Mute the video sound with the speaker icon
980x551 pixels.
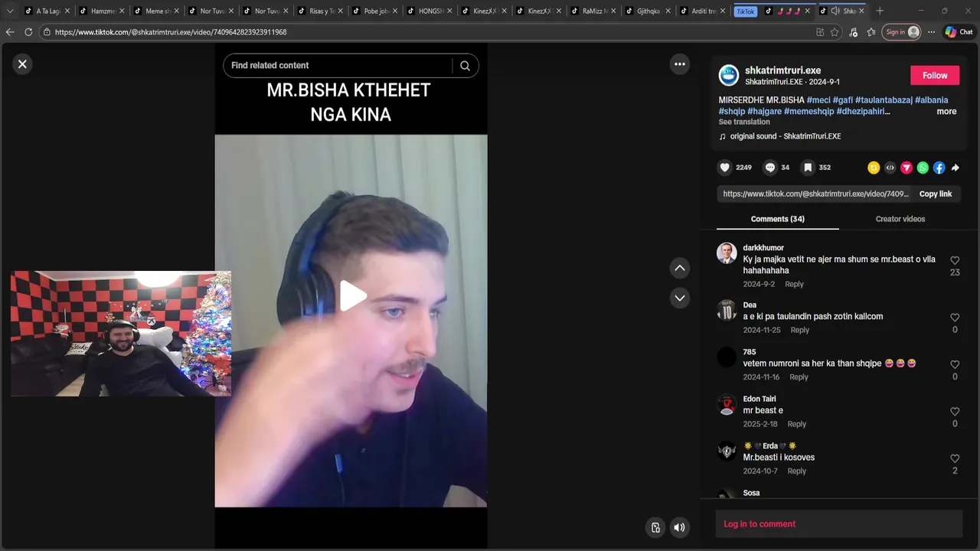coord(679,527)
